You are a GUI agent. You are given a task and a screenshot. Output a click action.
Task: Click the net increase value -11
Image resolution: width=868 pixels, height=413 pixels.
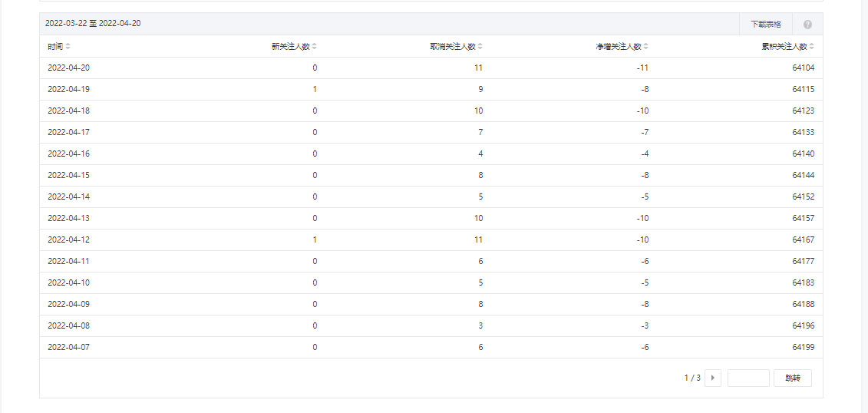[x=643, y=68]
